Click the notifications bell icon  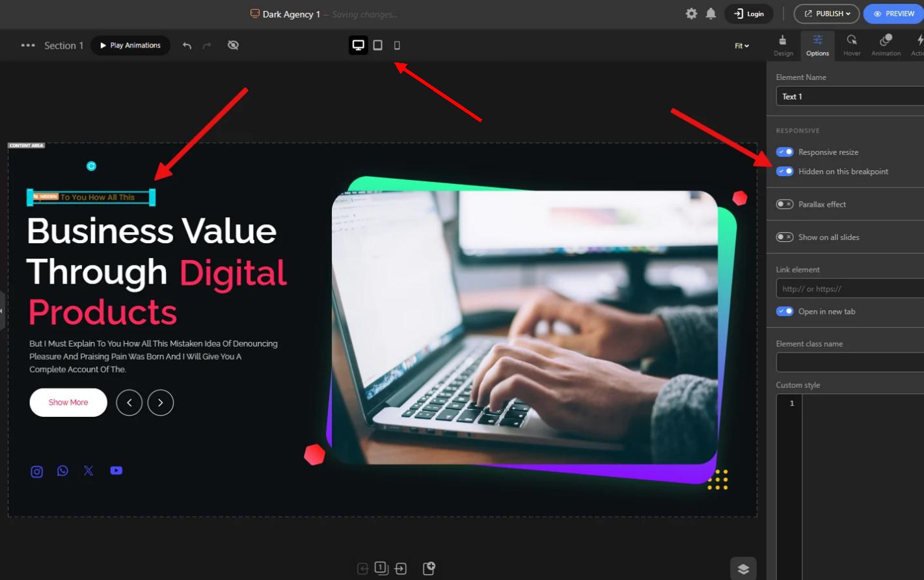tap(711, 14)
